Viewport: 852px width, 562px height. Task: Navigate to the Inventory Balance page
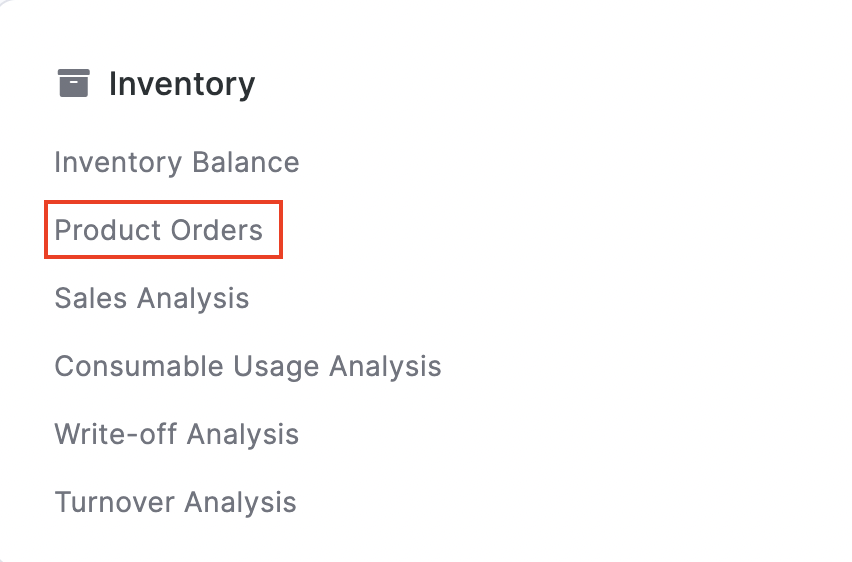tap(176, 162)
